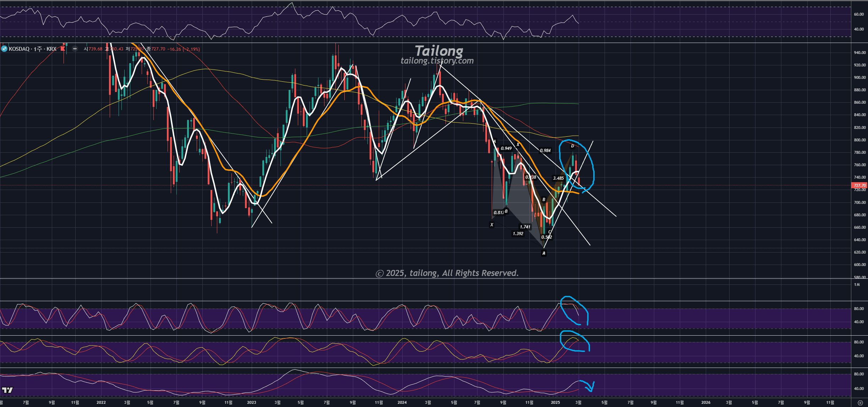
Task: Click the gray minus status circle icon
Action: (75, 49)
